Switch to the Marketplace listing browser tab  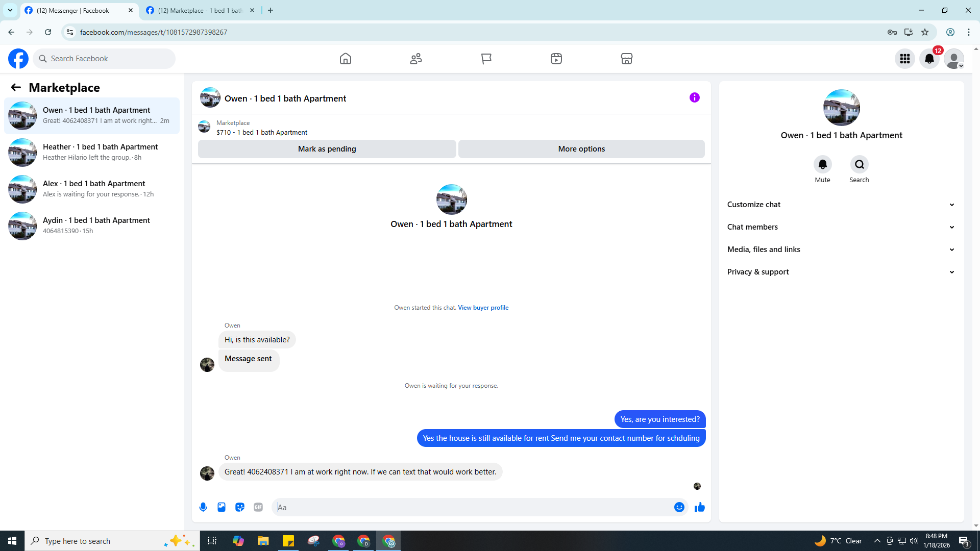pos(200,10)
